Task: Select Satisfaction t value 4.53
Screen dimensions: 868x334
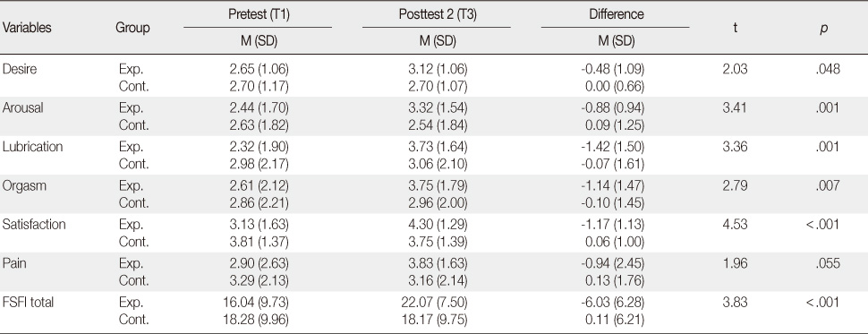Action: (736, 225)
